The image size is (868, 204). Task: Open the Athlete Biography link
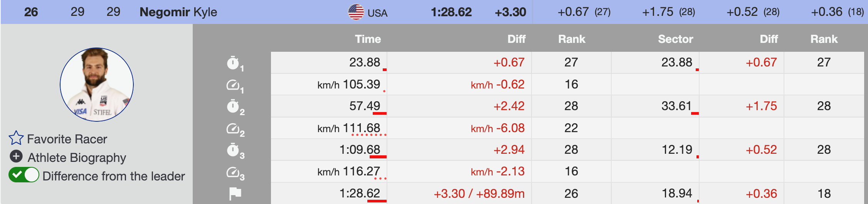77,158
